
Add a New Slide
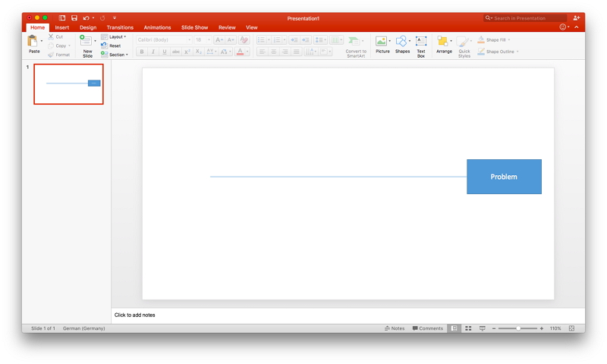[x=87, y=43]
